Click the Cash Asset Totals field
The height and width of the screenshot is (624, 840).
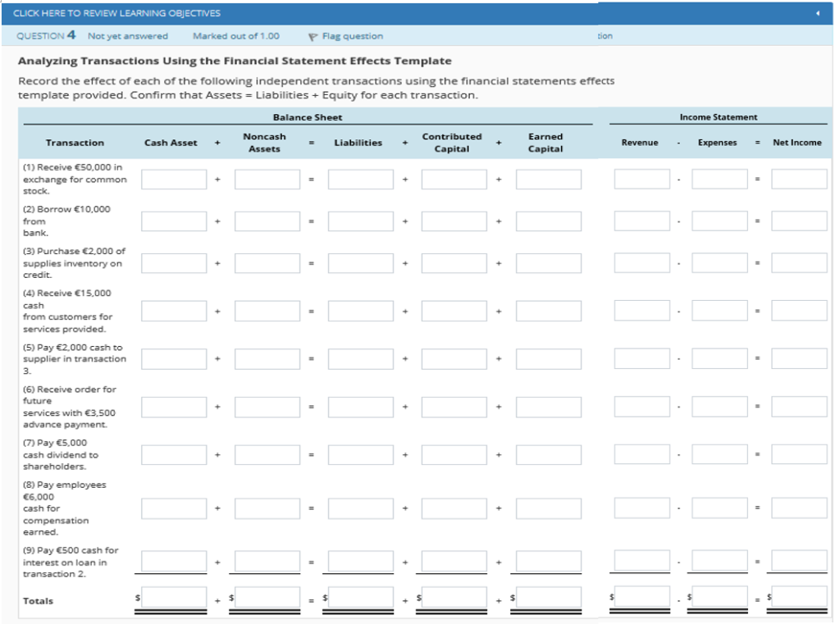click(175, 599)
